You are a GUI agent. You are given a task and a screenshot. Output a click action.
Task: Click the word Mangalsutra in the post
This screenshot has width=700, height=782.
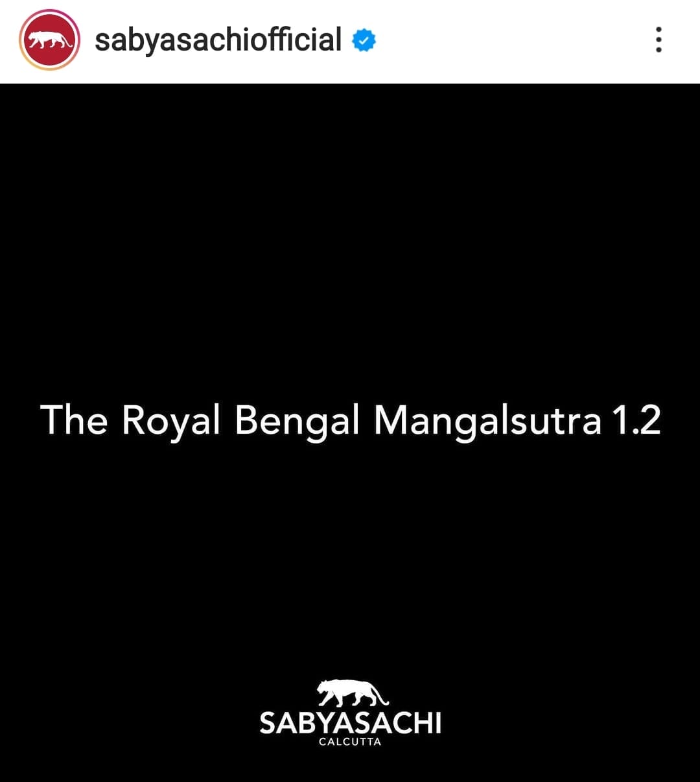(x=487, y=421)
